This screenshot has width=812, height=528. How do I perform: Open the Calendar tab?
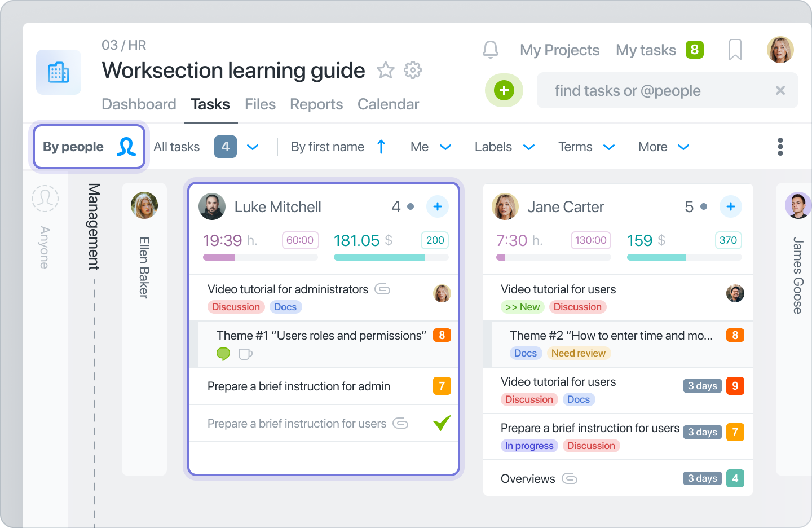pyautogui.click(x=388, y=104)
